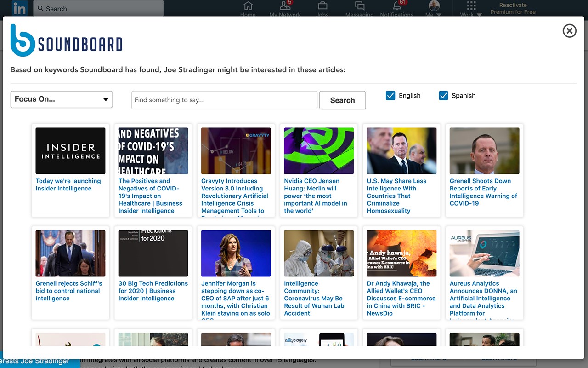Viewport: 588px width, 368px height.
Task: Open 30 Big Tech Predictions article
Action: pos(153,291)
